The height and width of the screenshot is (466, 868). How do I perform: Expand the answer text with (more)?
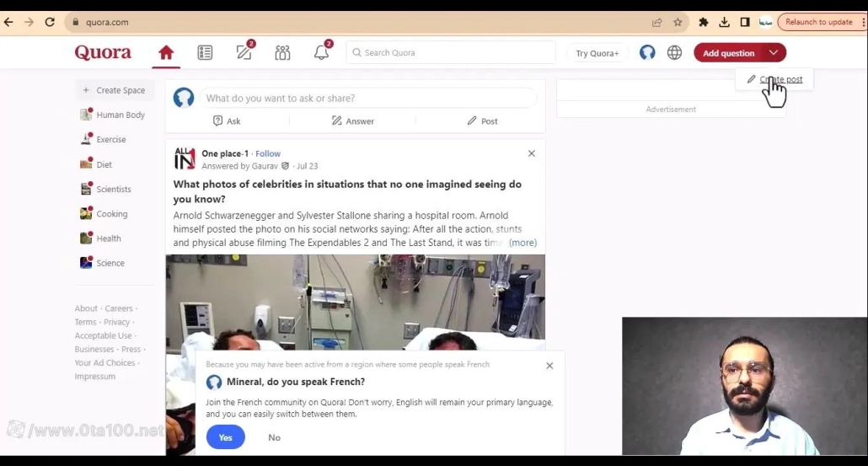(522, 243)
